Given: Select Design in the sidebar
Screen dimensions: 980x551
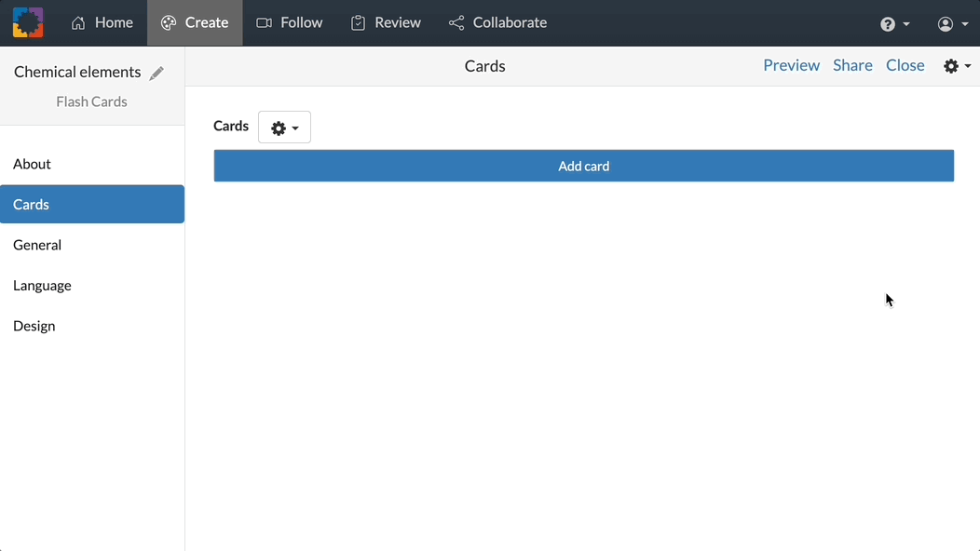Looking at the screenshot, I should tap(34, 325).
